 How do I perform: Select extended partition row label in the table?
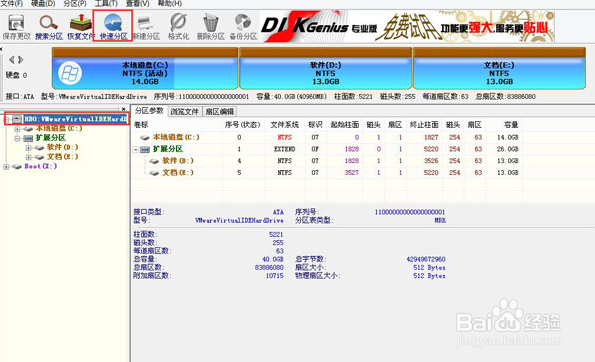coord(168,149)
